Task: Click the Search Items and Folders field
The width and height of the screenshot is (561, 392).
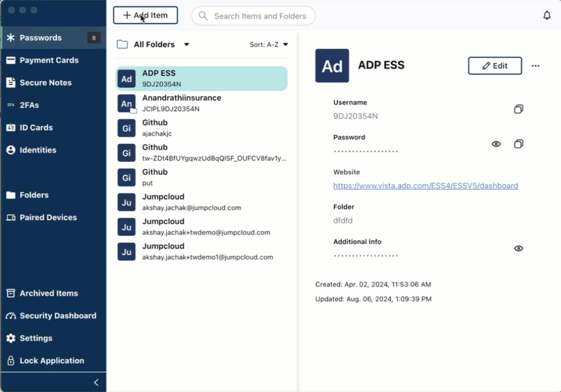Action: pos(253,16)
